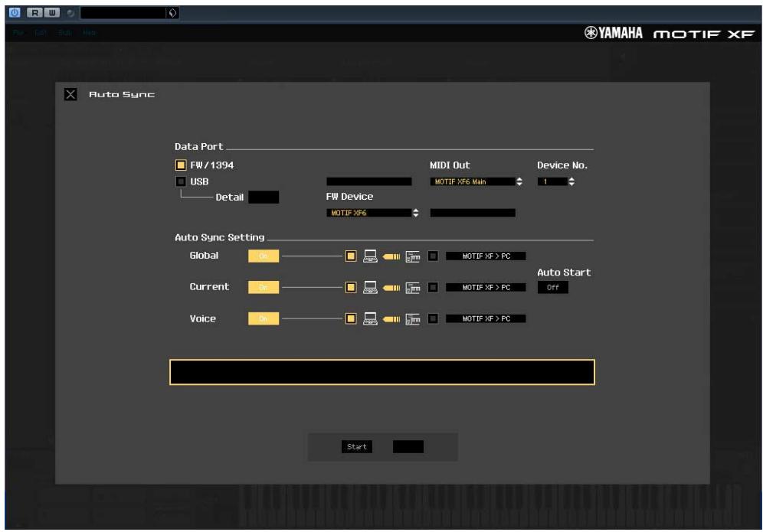Click the Device No. value 1
The width and height of the screenshot is (763, 532).
click(552, 182)
